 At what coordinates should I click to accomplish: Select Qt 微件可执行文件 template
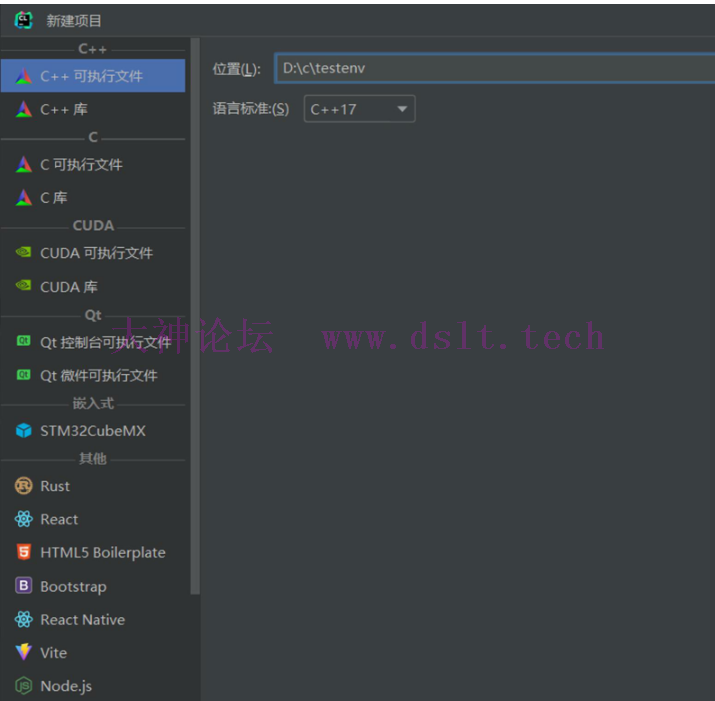[93, 375]
